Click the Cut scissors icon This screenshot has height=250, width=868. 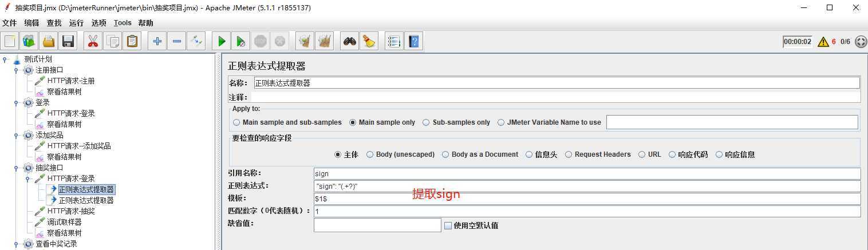click(93, 41)
